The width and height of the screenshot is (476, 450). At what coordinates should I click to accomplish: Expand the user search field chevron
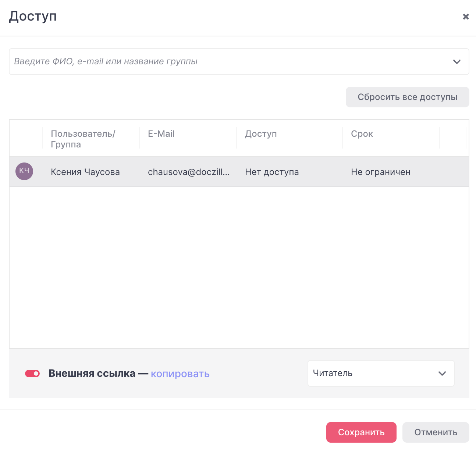pos(457,62)
